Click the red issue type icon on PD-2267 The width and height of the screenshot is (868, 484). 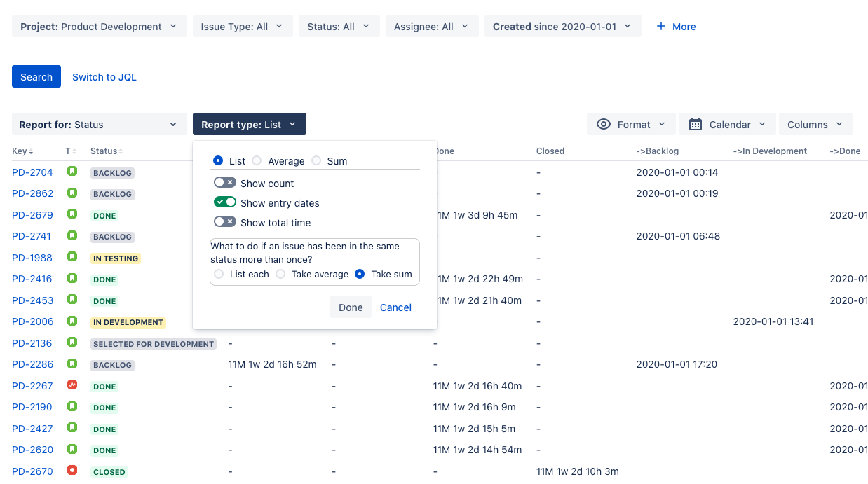coord(71,385)
